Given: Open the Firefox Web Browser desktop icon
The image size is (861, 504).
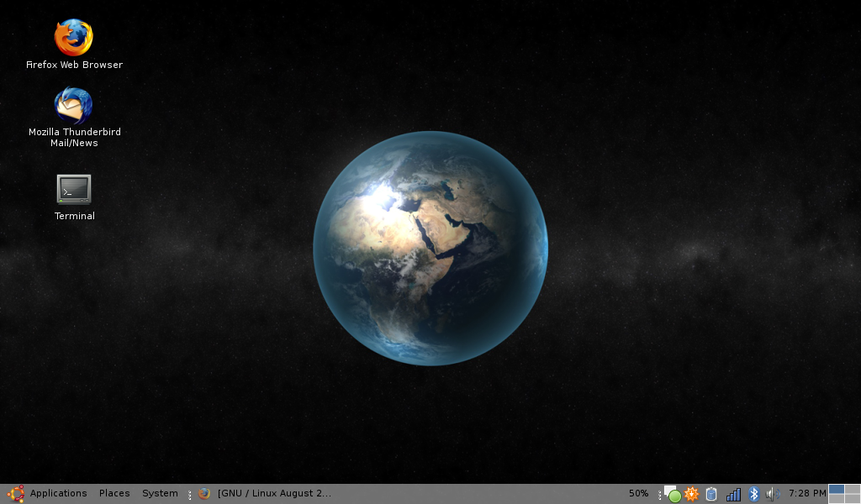Looking at the screenshot, I should pos(74,38).
